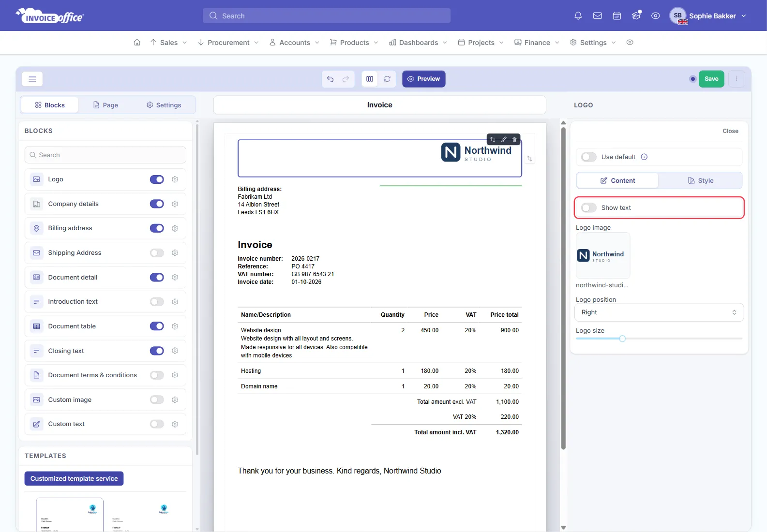Delete the logo block with trash icon
The height and width of the screenshot is (532, 767).
pyautogui.click(x=514, y=139)
